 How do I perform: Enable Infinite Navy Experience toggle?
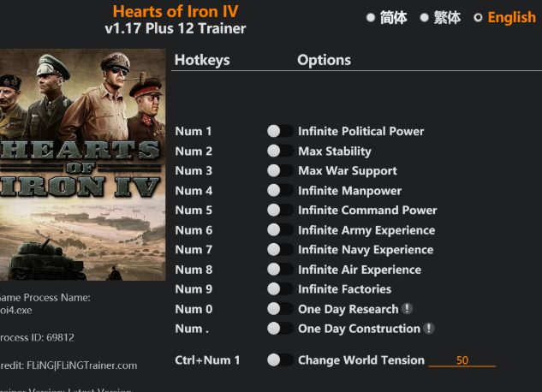tap(280, 249)
